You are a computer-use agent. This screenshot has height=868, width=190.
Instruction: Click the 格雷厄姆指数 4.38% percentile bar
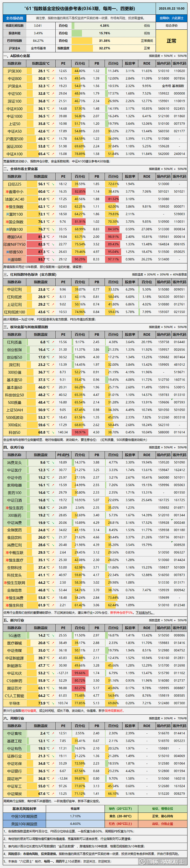click(x=104, y=26)
